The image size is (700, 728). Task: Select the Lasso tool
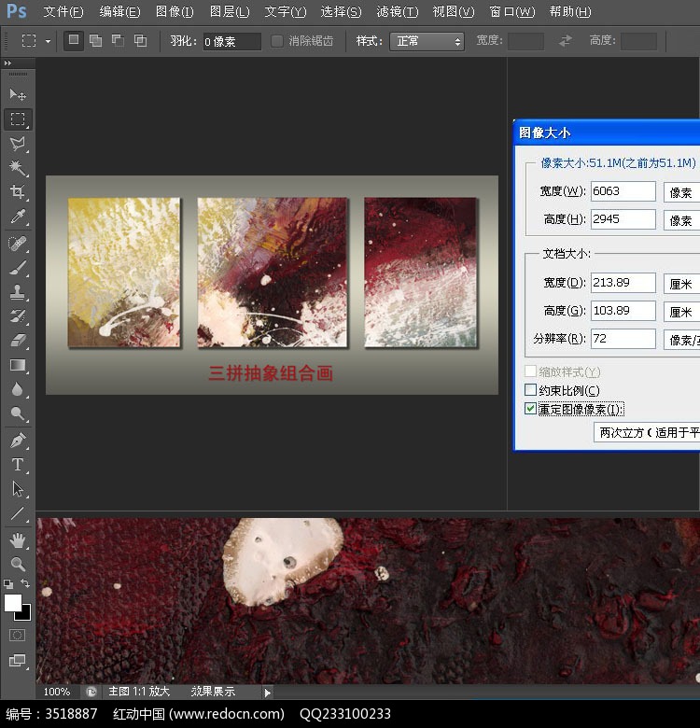(18, 144)
